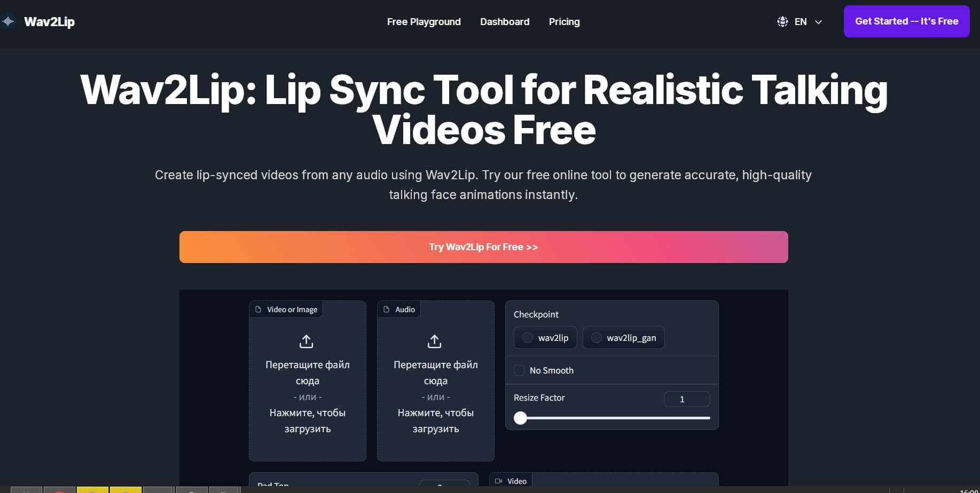Click the upload arrow icon in Video or Image box

pos(307,341)
